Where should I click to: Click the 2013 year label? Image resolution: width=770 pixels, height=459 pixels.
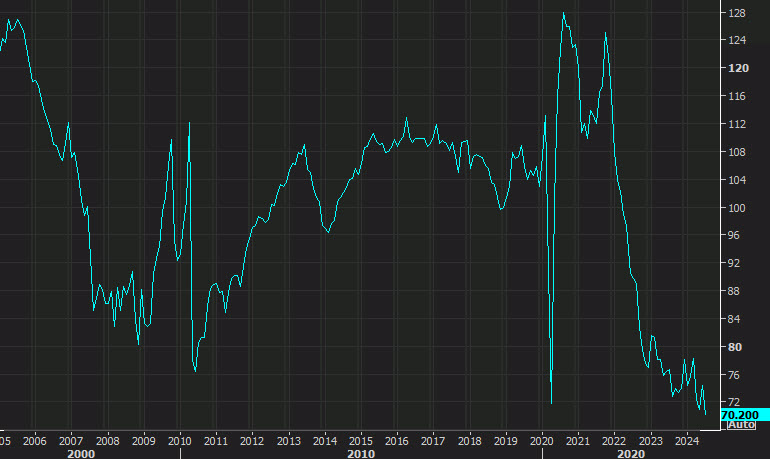pos(289,441)
